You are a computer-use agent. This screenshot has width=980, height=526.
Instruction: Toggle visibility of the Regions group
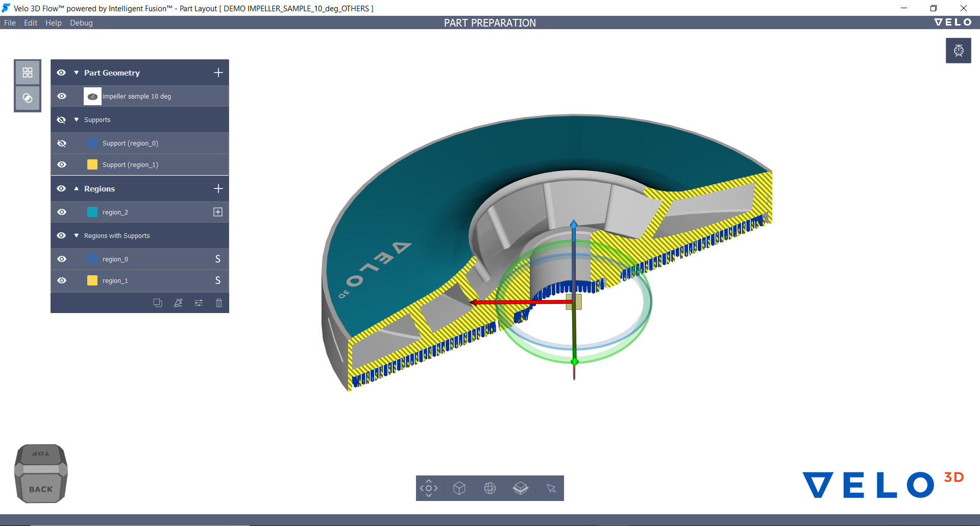(61, 188)
